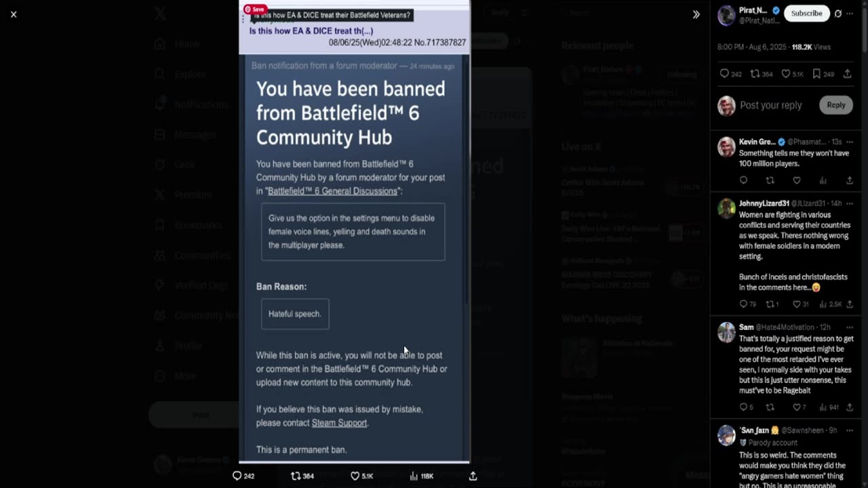Image resolution: width=868 pixels, height=488 pixels.
Task: Open Sam's profile avatar in the replies
Action: pos(726,332)
